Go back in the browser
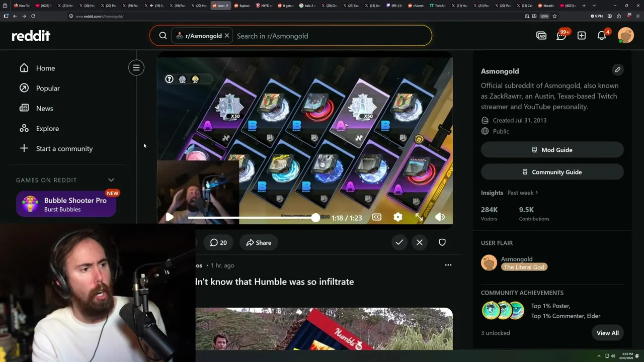 point(15,16)
